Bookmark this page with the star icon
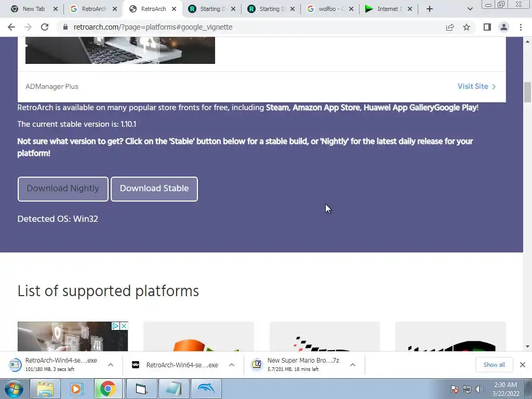The image size is (532, 399). click(467, 27)
